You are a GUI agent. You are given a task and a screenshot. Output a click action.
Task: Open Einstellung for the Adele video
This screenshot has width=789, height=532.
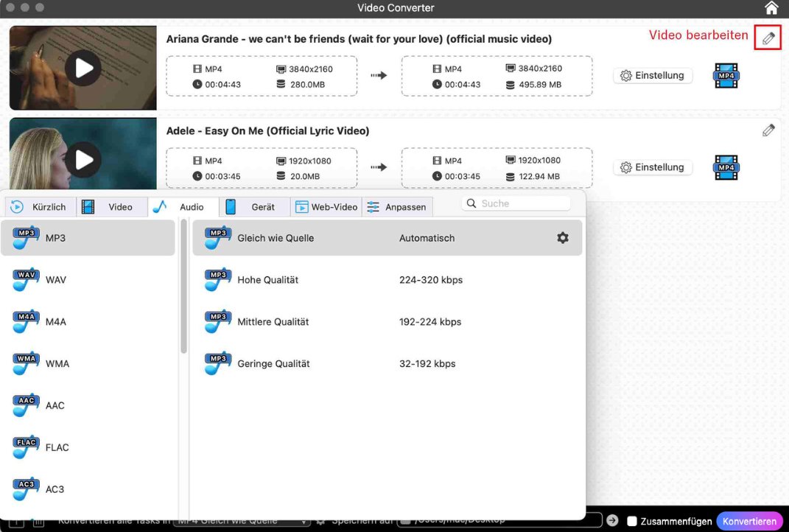653,167
